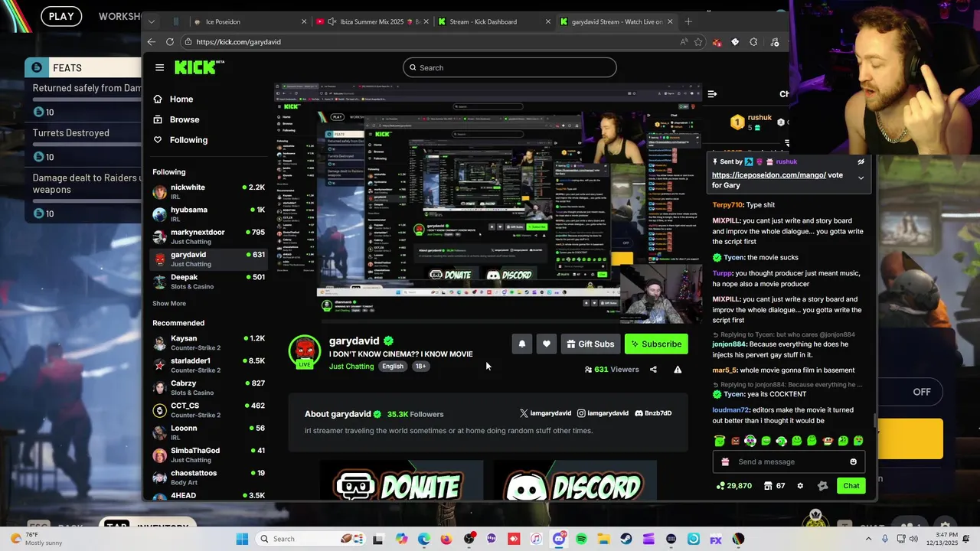Open hyubsama channel in Following list
Viewport: 980px width, 551px height.
pyautogui.click(x=208, y=214)
